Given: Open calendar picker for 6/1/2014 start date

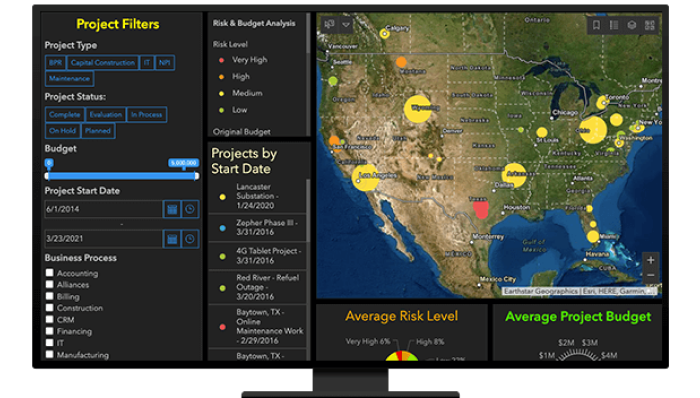Looking at the screenshot, I should [172, 209].
